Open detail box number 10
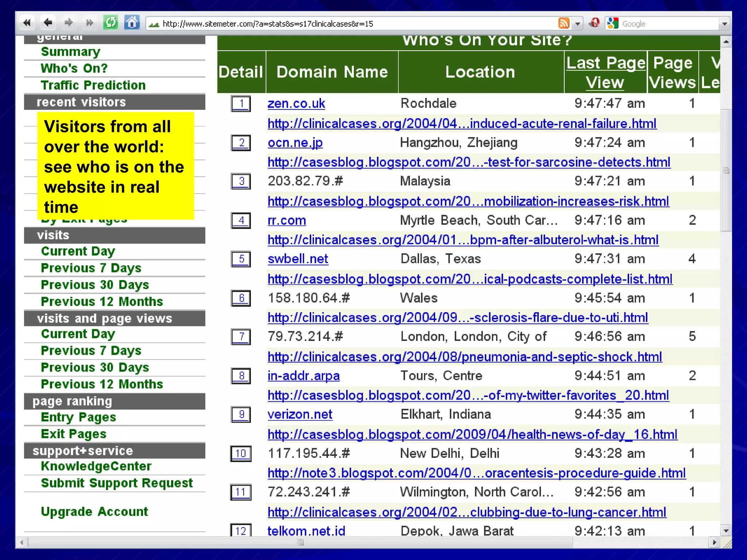The image size is (747, 560). click(241, 454)
